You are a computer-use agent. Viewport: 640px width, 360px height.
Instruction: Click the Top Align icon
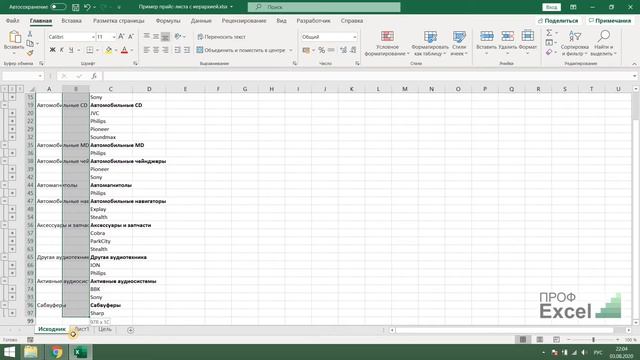click(x=147, y=37)
